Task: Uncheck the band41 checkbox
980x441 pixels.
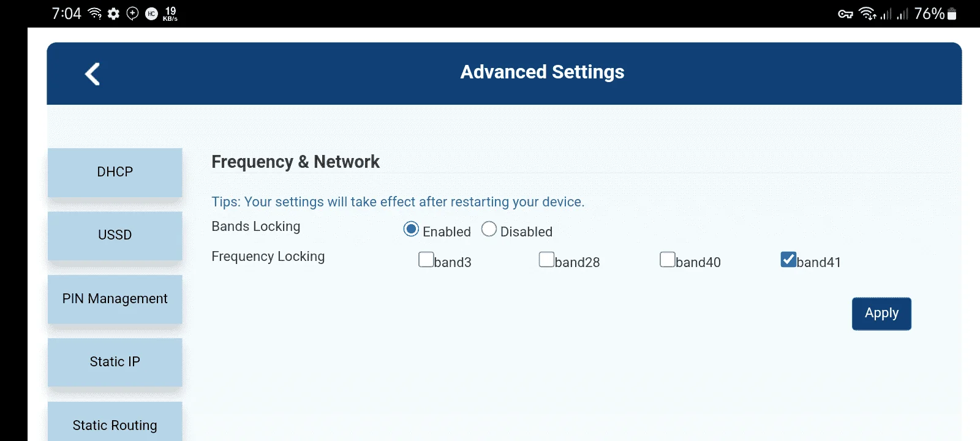Action: [x=788, y=260]
